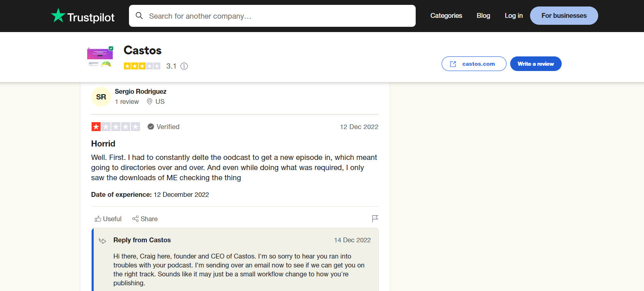
Task: Click the Date of experience line
Action: [x=150, y=194]
